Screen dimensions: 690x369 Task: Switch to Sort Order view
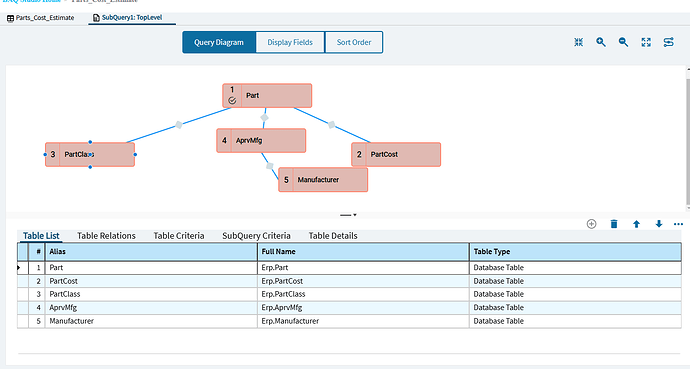coord(354,42)
